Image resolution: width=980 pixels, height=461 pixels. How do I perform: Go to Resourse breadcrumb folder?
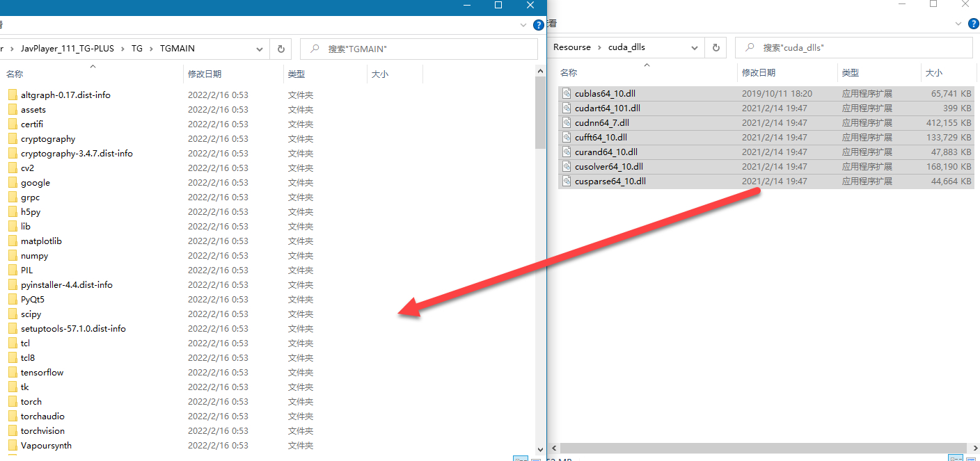[572, 47]
